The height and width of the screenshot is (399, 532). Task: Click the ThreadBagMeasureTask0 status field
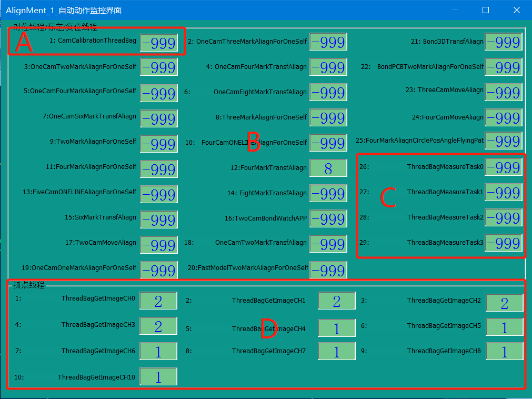tap(504, 167)
